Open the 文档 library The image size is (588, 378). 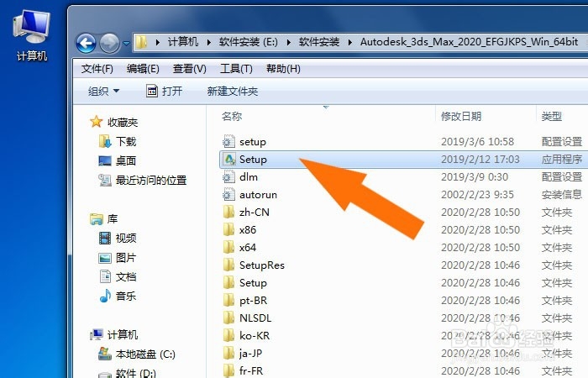tap(126, 276)
